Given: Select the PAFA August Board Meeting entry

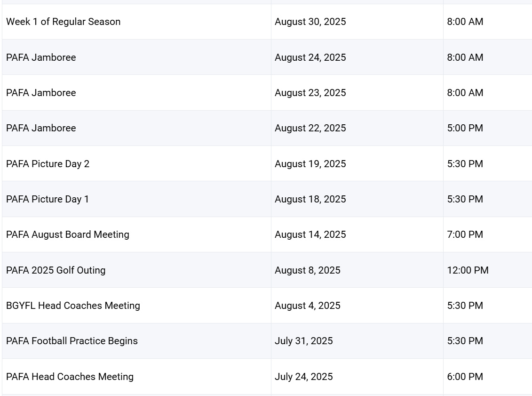Looking at the screenshot, I should [67, 234].
